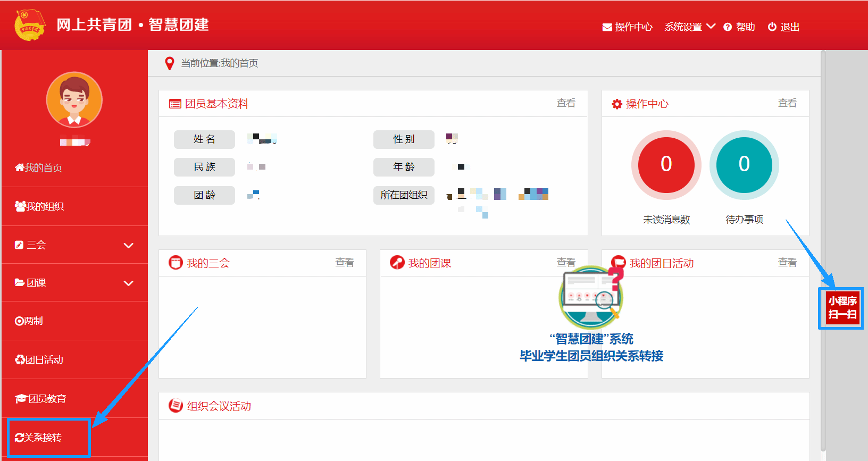Click the 团员基本资料 card icon
Screen dimensions: 868x461
175,104
